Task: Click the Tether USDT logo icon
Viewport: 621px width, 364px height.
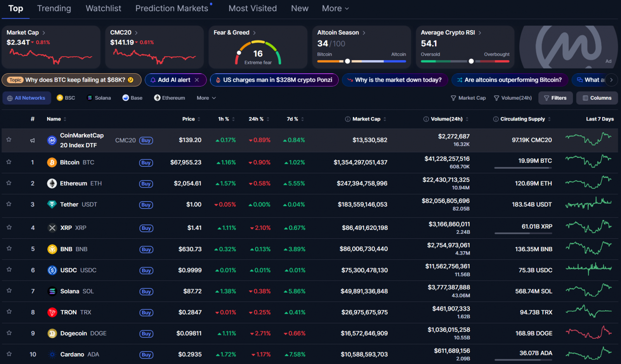Action: pos(52,204)
